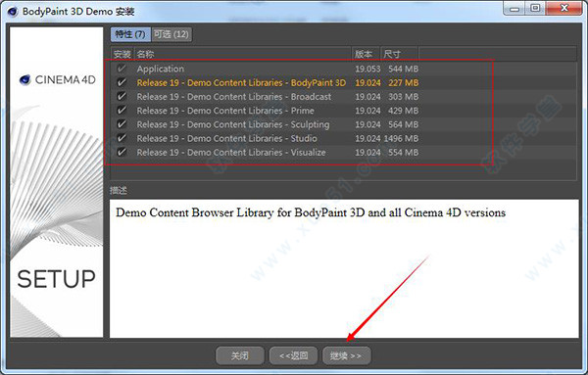Click the 554 MB size value
588x375 pixels.
[x=403, y=152]
